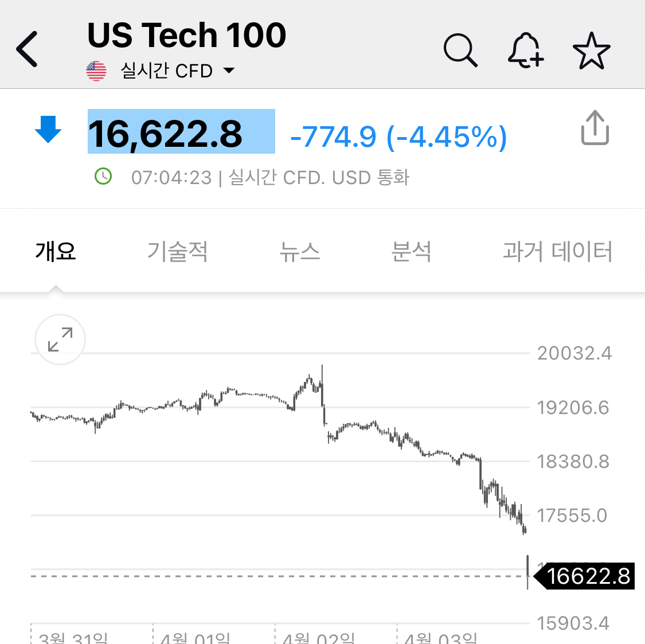Go back using the left chevron
The height and width of the screenshot is (644, 645).
tap(27, 49)
